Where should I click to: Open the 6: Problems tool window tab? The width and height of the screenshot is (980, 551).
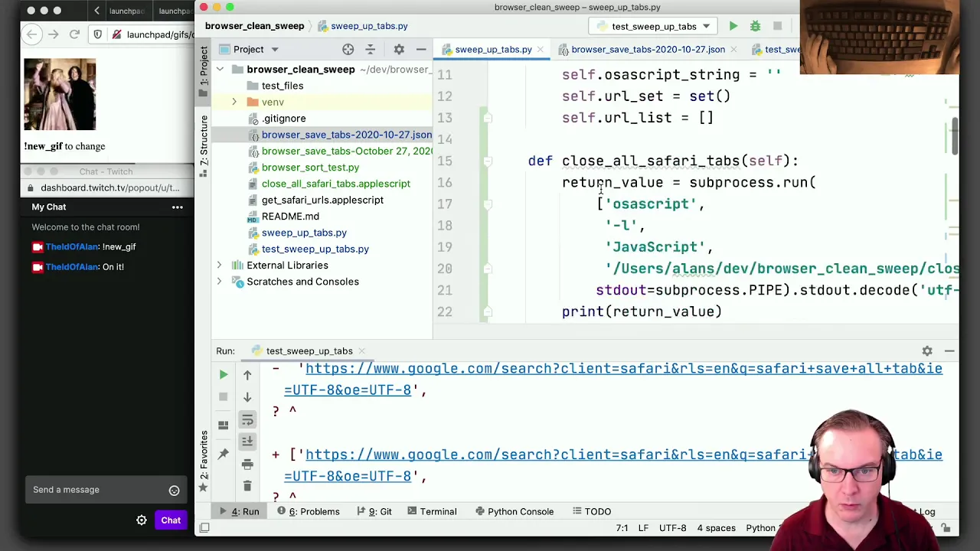(x=309, y=512)
